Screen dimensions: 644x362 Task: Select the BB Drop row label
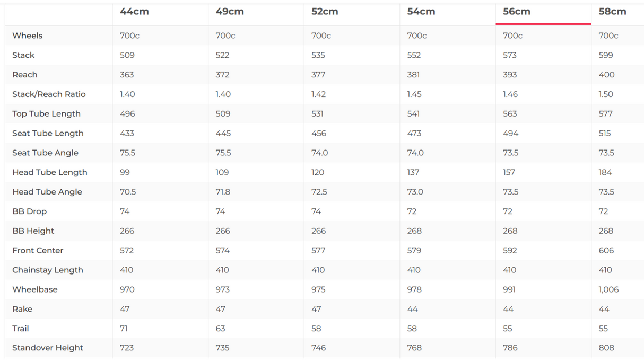click(30, 211)
